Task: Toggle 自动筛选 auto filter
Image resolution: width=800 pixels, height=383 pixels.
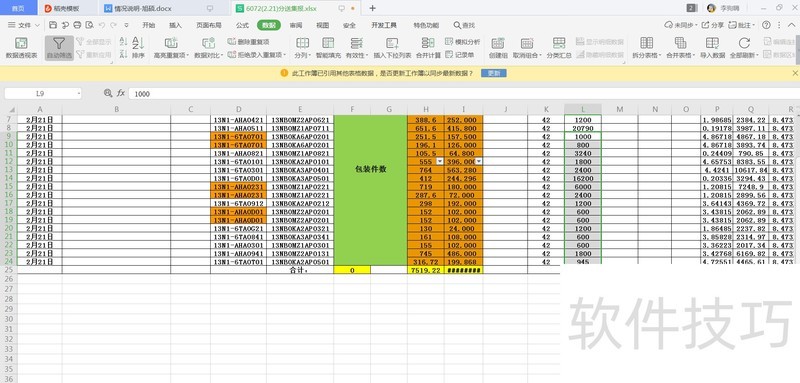Action: tap(59, 48)
